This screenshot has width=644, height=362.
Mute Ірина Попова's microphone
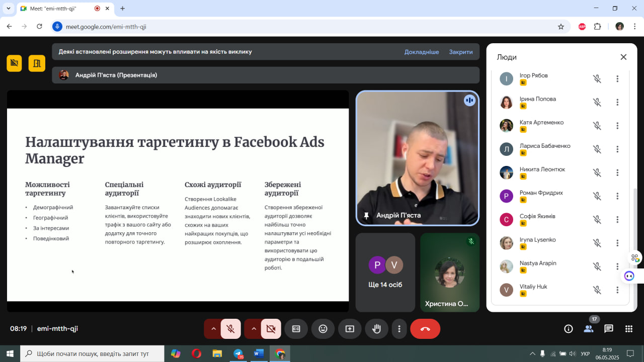[x=597, y=103]
